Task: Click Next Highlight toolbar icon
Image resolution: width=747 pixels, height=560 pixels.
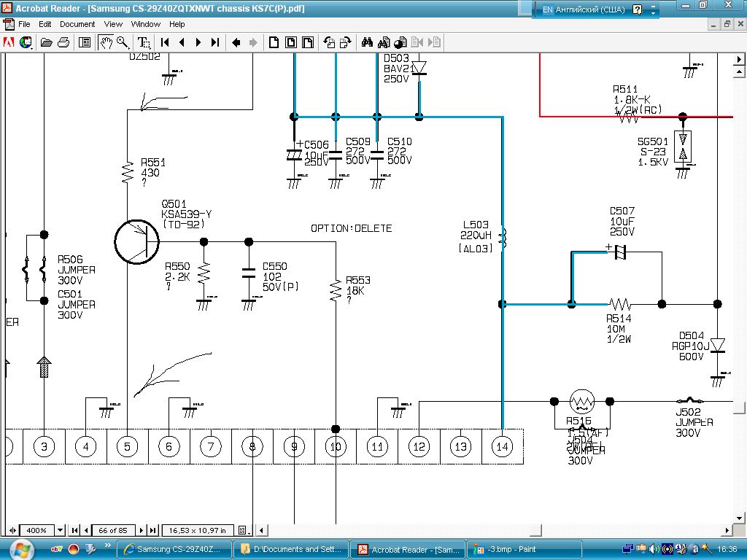Action: [434, 42]
